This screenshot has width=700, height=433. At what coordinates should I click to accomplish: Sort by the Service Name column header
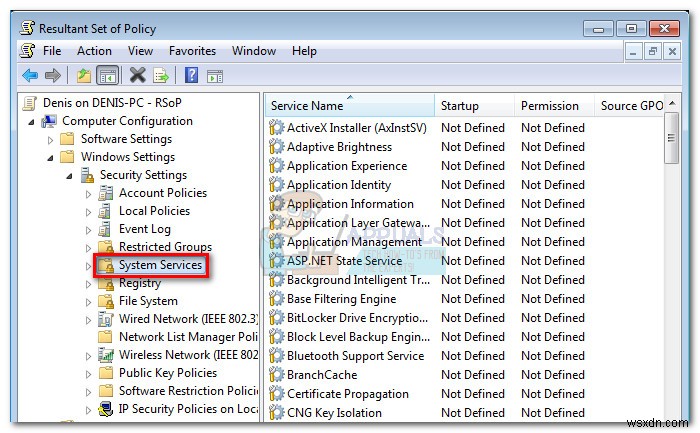[307, 106]
